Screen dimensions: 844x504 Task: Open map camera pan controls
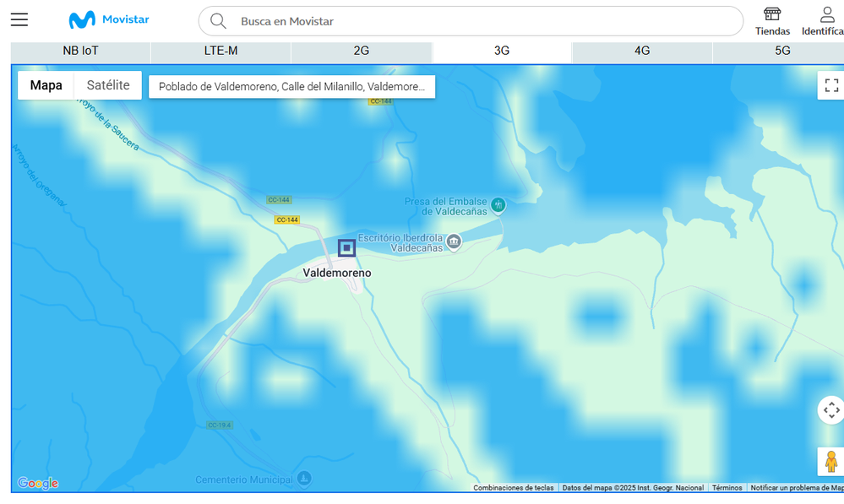coord(831,410)
